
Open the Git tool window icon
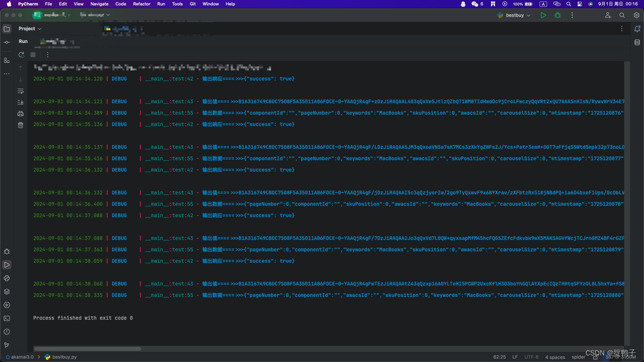7,345
